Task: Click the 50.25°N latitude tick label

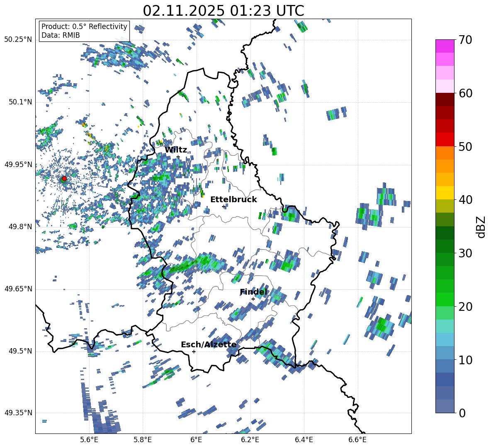Action: (18, 40)
